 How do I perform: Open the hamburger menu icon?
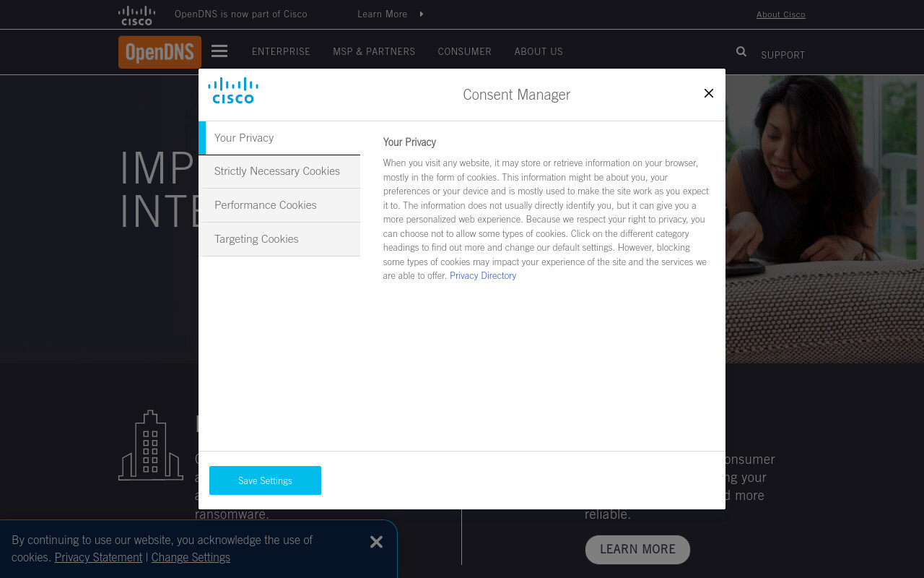tap(219, 51)
